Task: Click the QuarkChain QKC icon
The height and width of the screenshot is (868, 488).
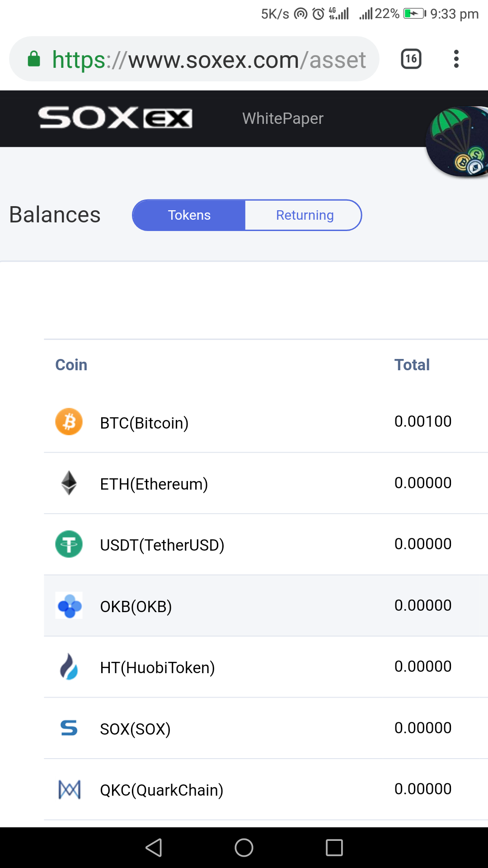Action: pos(69,789)
